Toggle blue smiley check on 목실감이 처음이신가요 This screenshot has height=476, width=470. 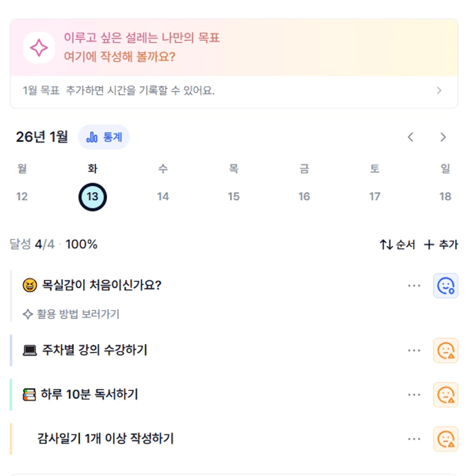(446, 285)
